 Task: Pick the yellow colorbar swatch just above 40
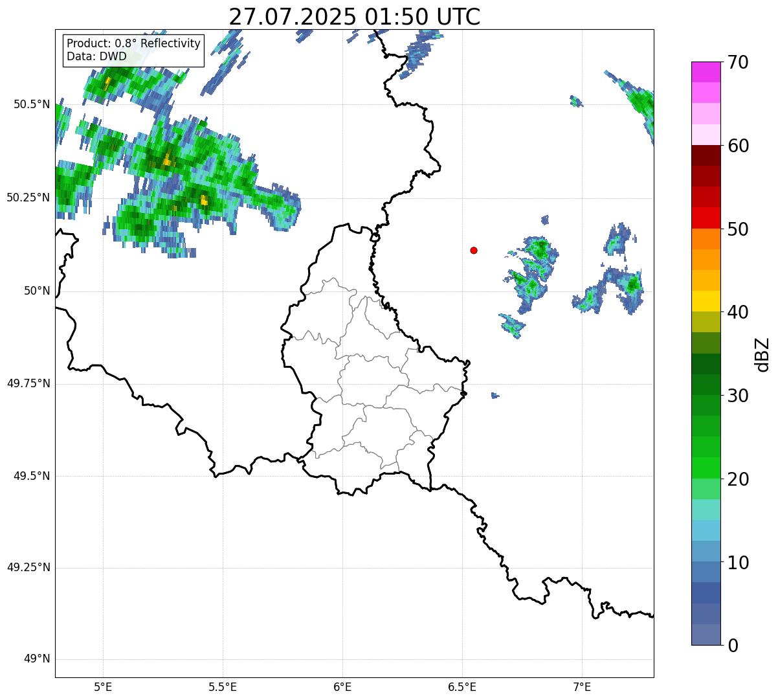pyautogui.click(x=706, y=302)
